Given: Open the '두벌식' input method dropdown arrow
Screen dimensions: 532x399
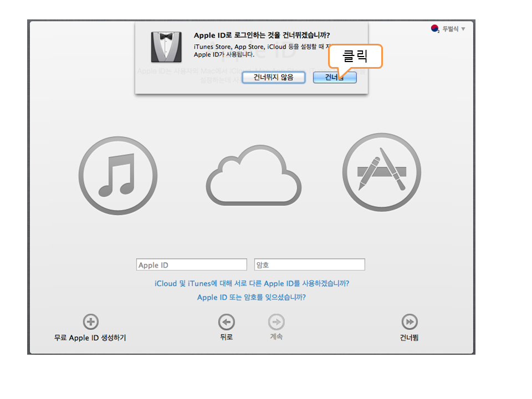Looking at the screenshot, I should coord(463,29).
